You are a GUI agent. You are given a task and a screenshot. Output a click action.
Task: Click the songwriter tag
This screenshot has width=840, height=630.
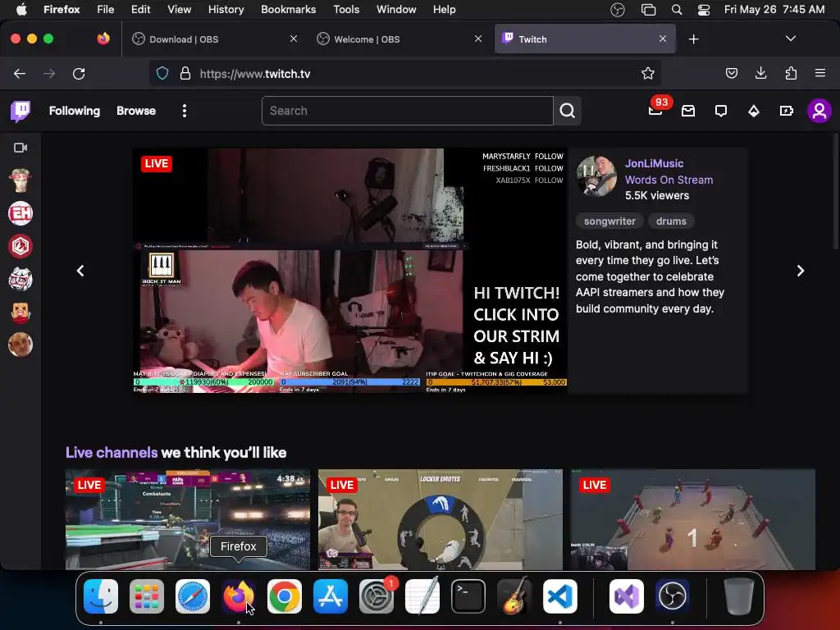(x=609, y=221)
